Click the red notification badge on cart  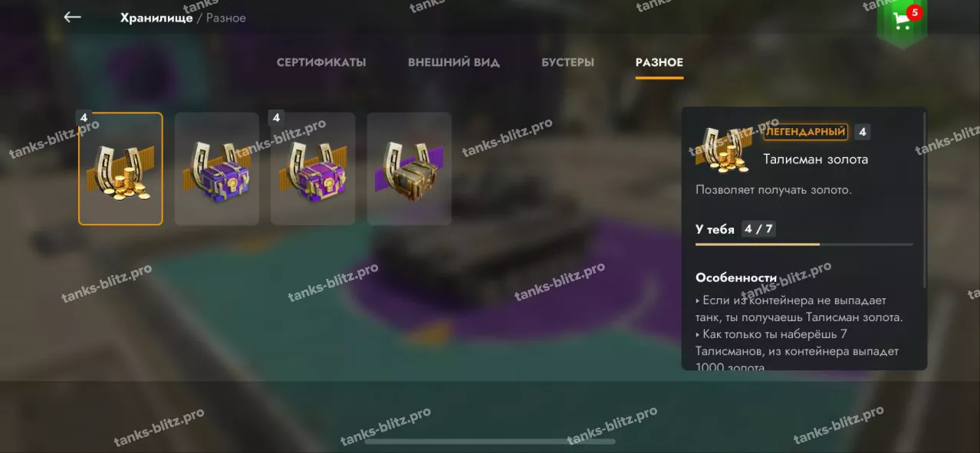[x=913, y=12]
